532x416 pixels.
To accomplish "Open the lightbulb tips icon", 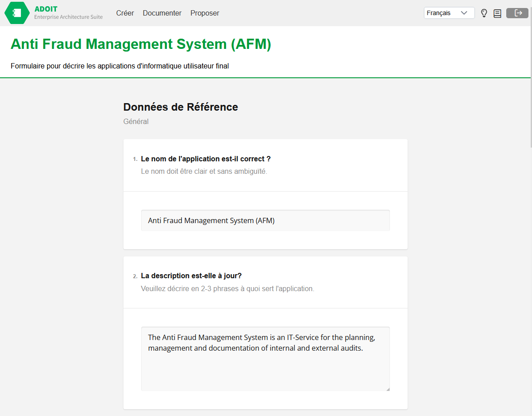I will coord(484,13).
